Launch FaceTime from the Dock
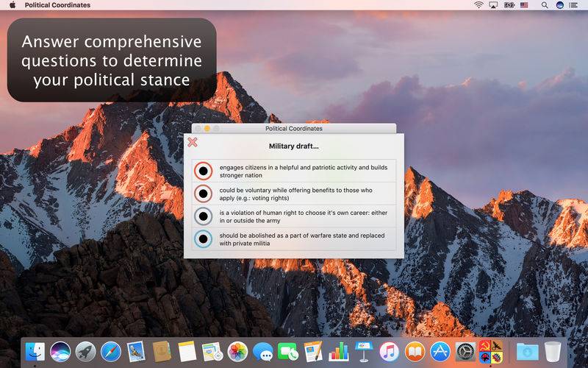The height and width of the screenshot is (368, 588). (288, 353)
